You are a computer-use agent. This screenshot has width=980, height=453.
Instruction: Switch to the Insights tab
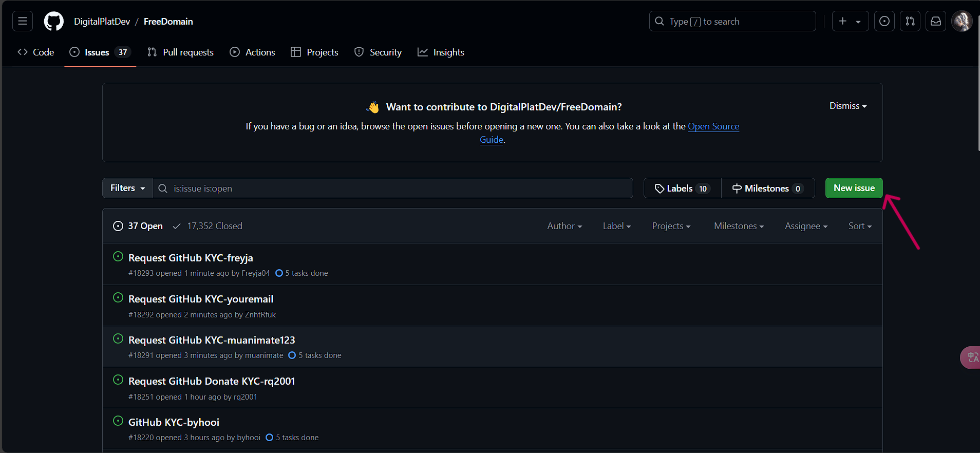(441, 52)
